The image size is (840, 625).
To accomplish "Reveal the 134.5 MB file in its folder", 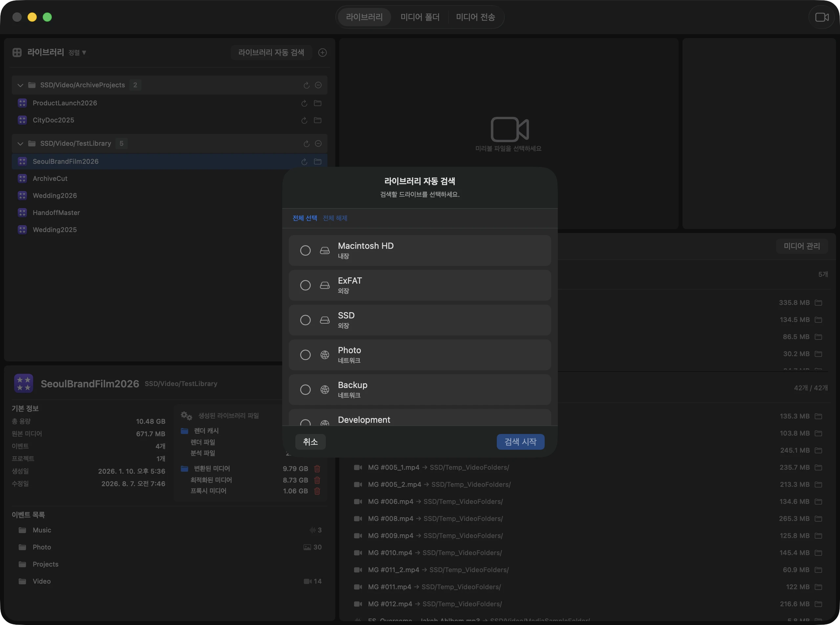I will tap(818, 320).
